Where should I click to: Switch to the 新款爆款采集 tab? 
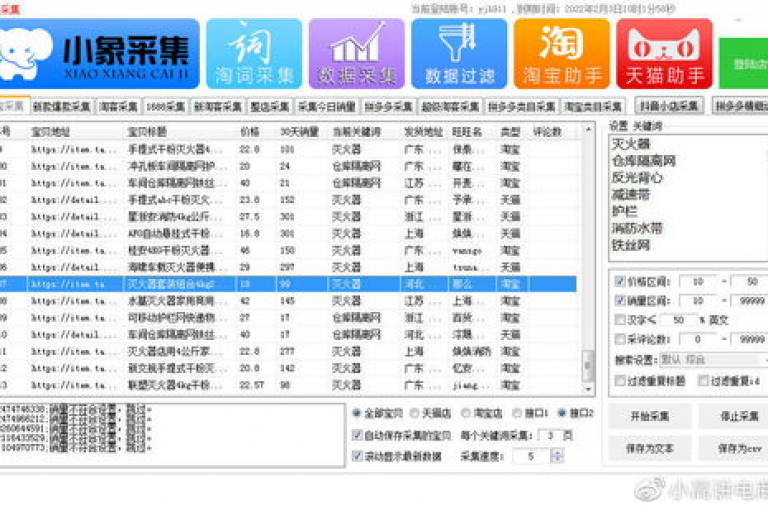(x=62, y=106)
